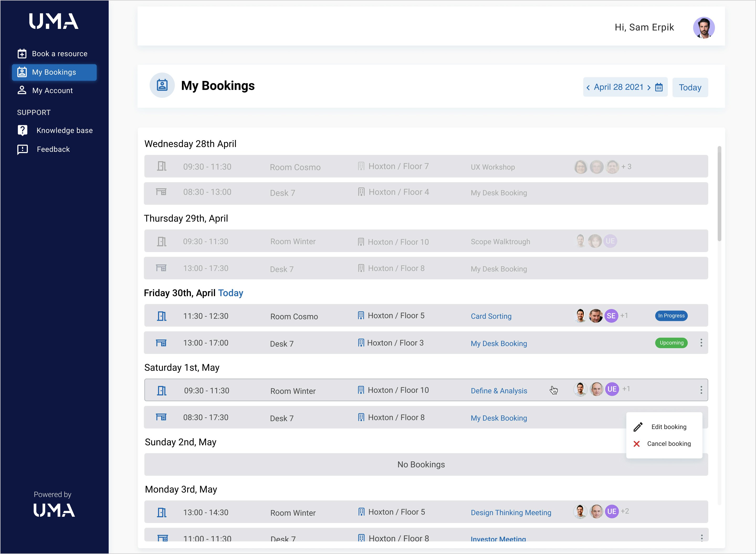Open three-dot menu for Upcoming desk booking
Image resolution: width=756 pixels, height=554 pixels.
701,343
